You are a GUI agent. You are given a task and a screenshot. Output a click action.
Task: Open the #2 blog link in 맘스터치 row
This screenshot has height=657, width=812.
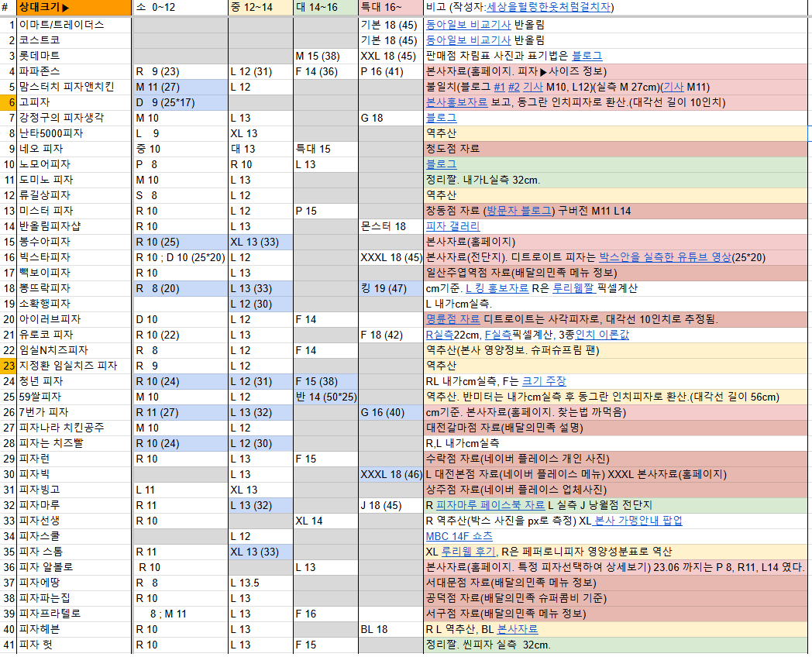point(514,87)
